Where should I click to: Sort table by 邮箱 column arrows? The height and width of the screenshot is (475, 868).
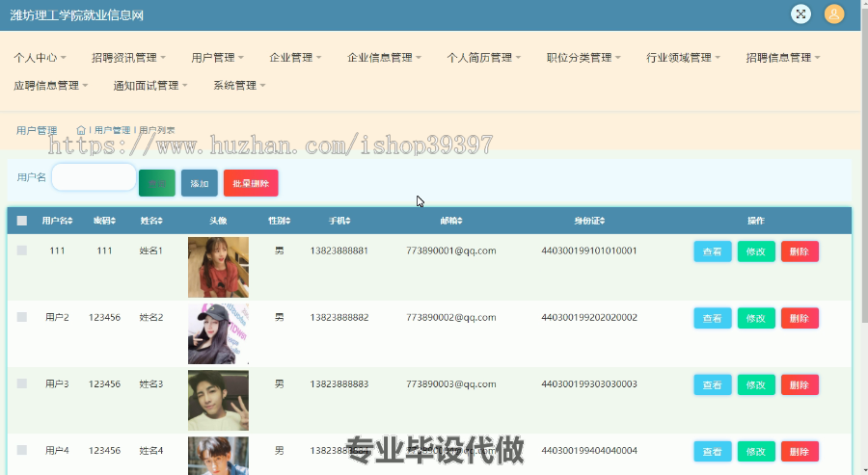(460, 221)
